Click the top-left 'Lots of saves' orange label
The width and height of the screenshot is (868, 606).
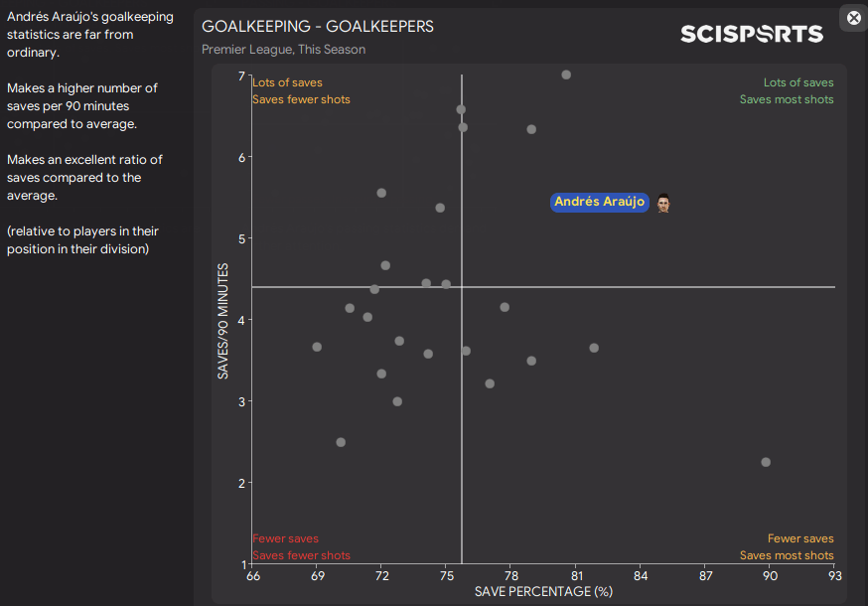click(287, 82)
